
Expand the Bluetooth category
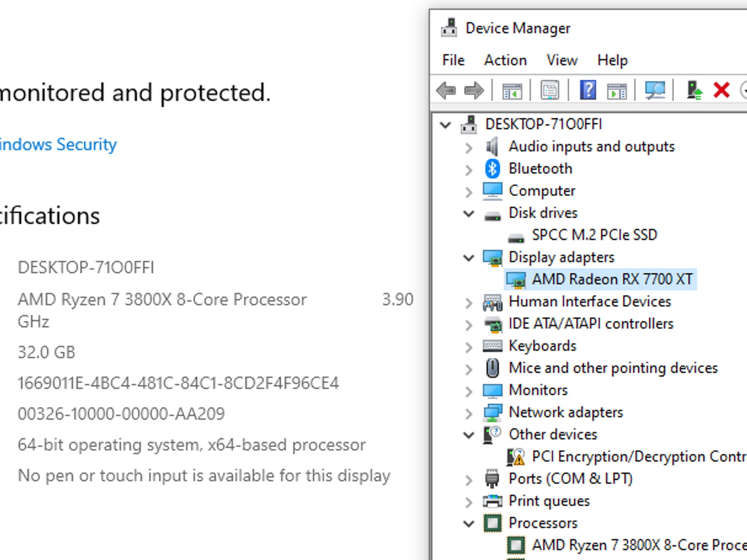[x=469, y=170]
